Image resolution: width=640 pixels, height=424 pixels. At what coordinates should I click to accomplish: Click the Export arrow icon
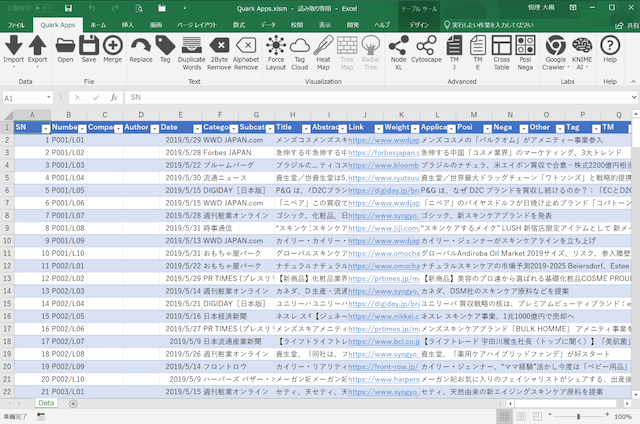[x=37, y=45]
